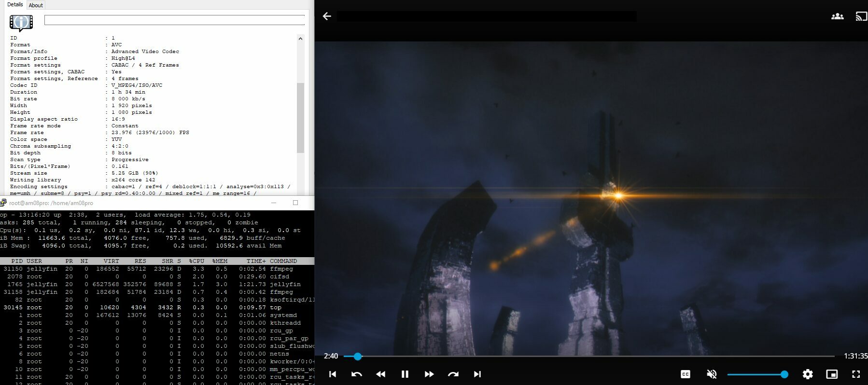Image resolution: width=868 pixels, height=385 pixels.
Task: Open playback settings gear
Action: (x=808, y=374)
